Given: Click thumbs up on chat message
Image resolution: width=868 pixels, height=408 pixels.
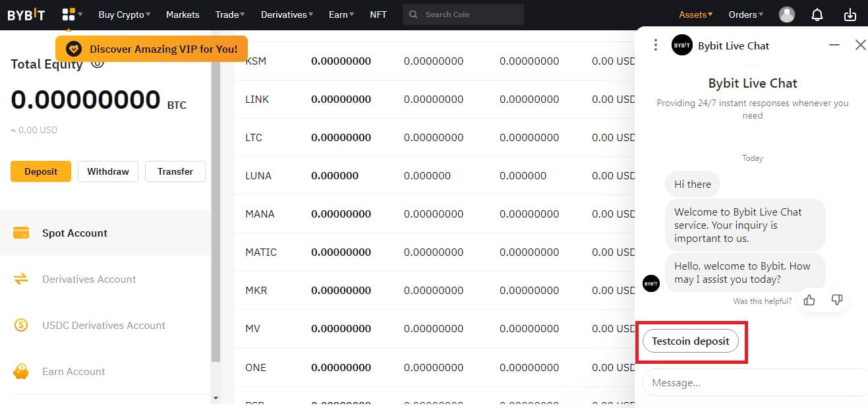Looking at the screenshot, I should (x=809, y=300).
